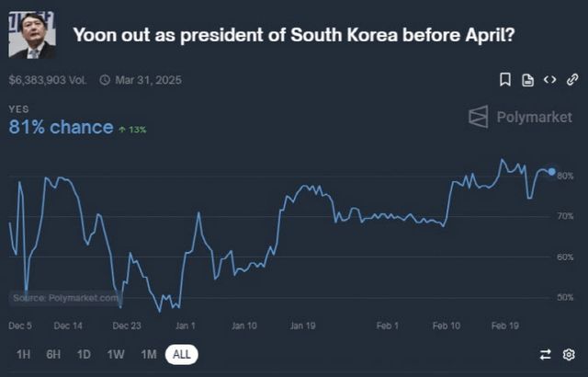Open the market document icon
The height and width of the screenshot is (377, 588).
pos(527,80)
